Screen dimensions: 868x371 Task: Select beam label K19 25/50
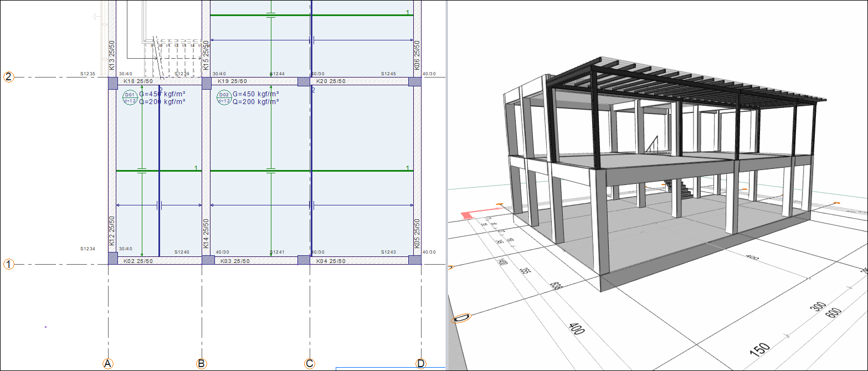click(232, 81)
